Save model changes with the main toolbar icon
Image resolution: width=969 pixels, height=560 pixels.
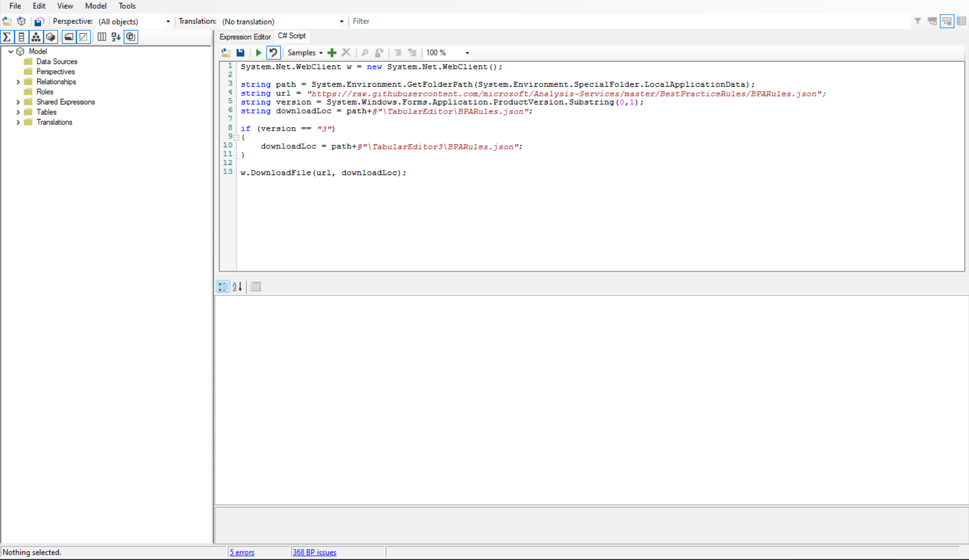pyautogui.click(x=39, y=21)
